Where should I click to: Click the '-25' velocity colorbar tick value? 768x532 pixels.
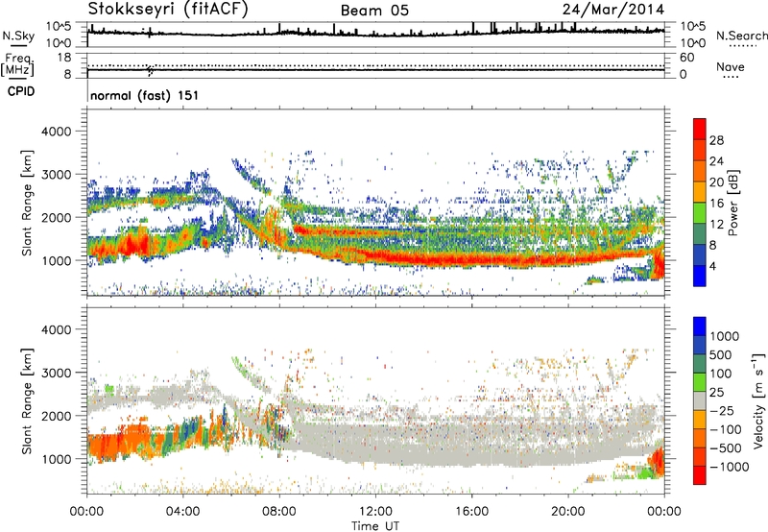point(722,410)
